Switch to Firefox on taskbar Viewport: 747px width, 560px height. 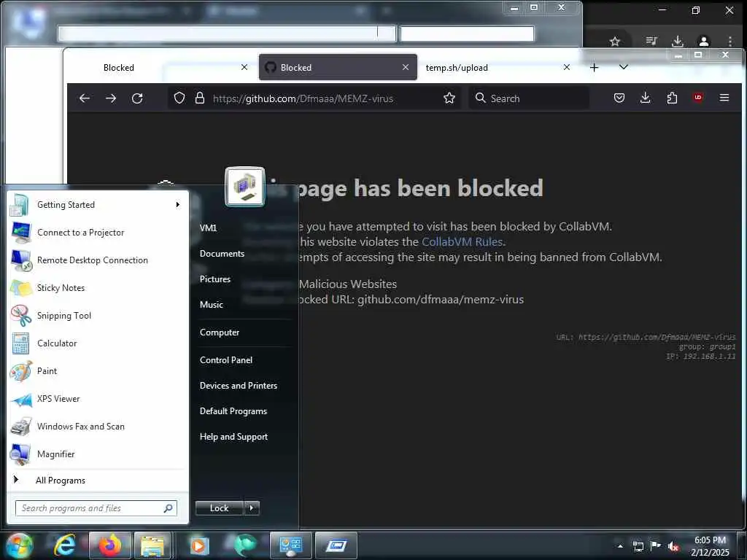point(109,545)
